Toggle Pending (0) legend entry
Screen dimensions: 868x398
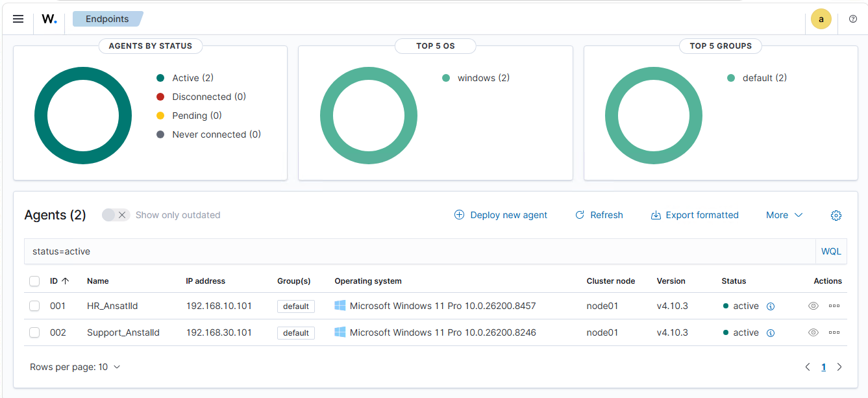[189, 116]
